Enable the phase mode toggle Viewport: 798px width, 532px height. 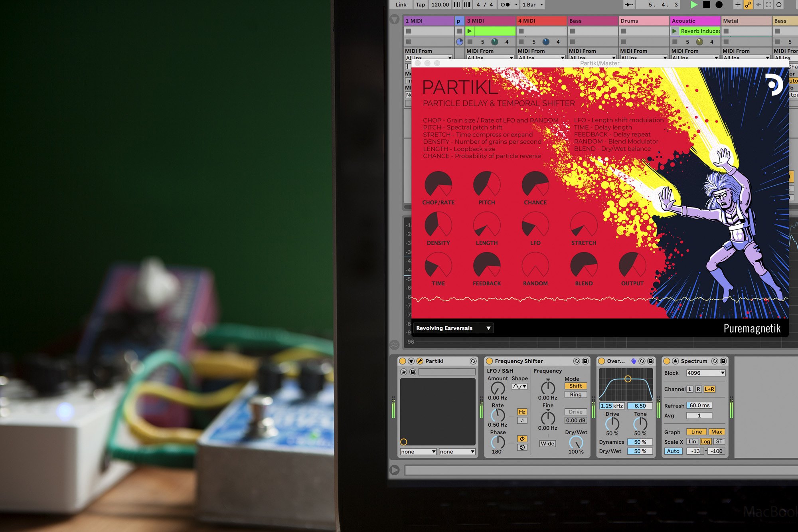click(x=522, y=439)
